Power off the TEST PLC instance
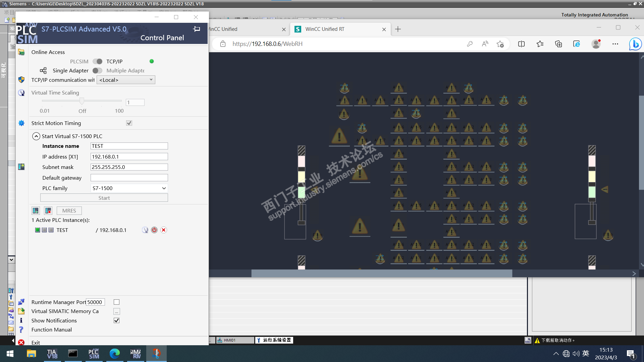 click(x=154, y=230)
